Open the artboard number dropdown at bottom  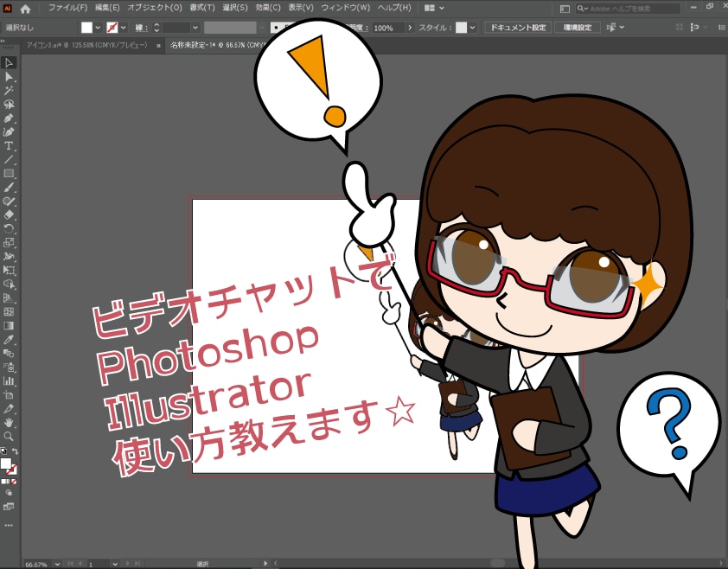pyautogui.click(x=115, y=564)
